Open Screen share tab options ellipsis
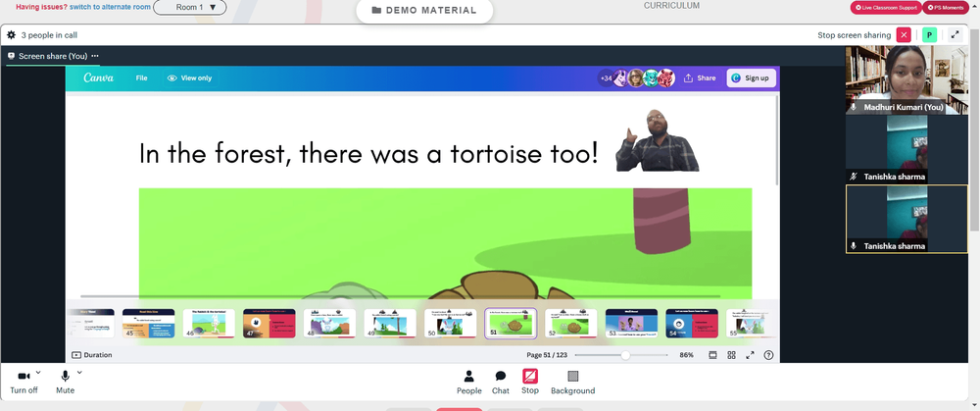The width and height of the screenshot is (980, 411). point(95,56)
